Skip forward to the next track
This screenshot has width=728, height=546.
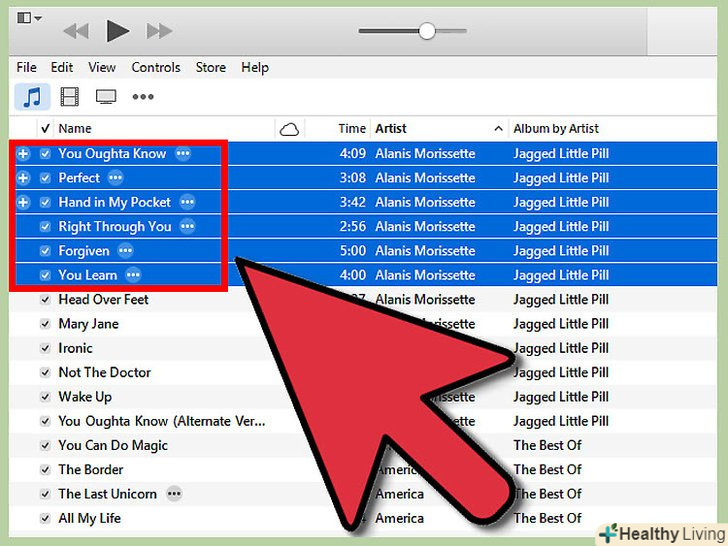pos(159,32)
